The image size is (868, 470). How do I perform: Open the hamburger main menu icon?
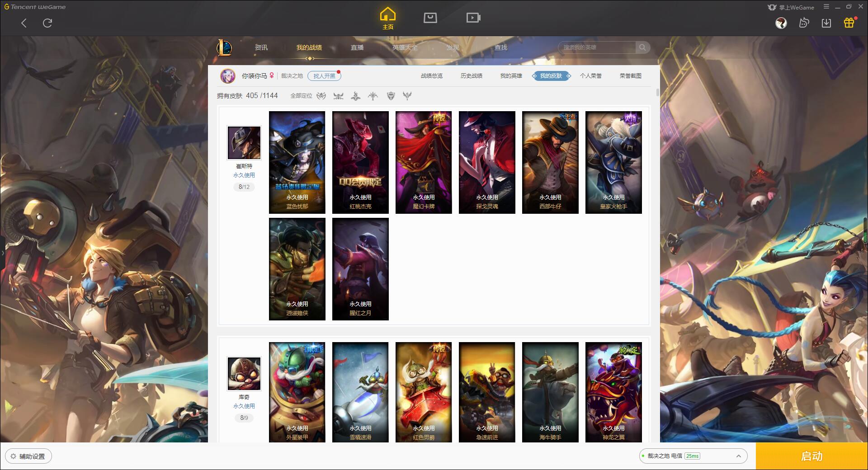pos(826,7)
